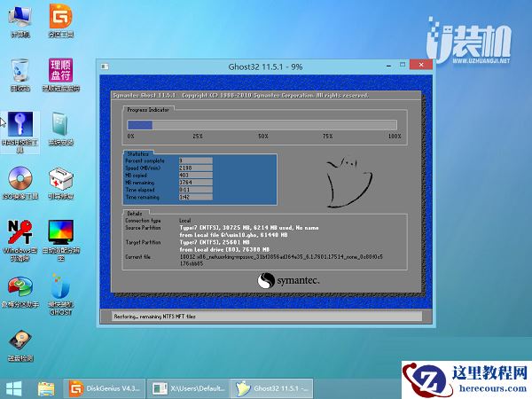The height and width of the screenshot is (399, 532).
Task: Switch to DiskGenius V4.3 taskbar item
Action: pos(104,388)
